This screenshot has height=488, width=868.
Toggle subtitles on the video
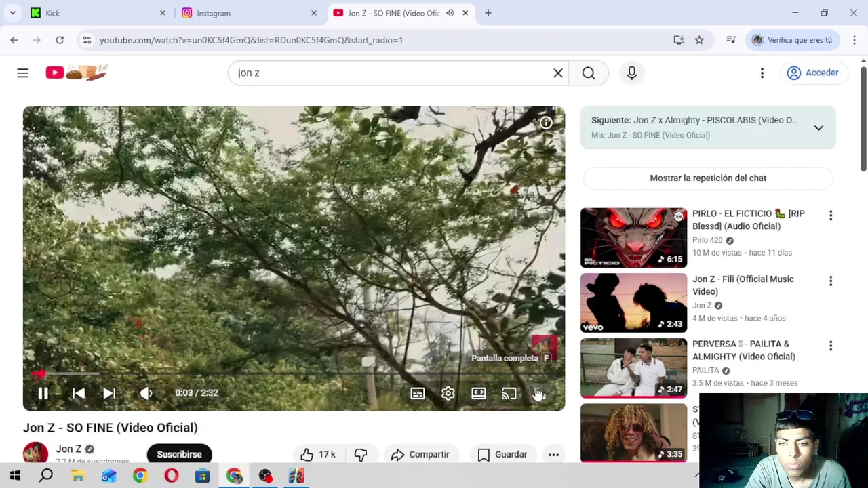(418, 393)
